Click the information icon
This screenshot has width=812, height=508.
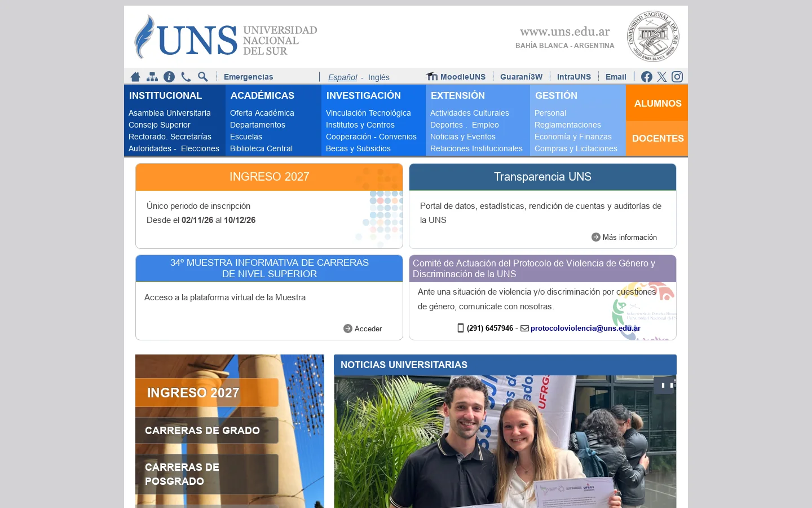[x=169, y=77]
